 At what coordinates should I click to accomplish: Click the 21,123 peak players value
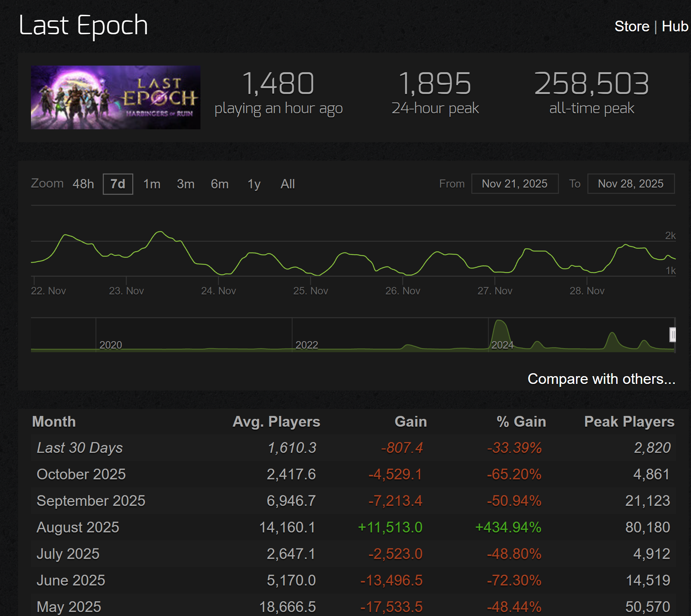coord(648,501)
